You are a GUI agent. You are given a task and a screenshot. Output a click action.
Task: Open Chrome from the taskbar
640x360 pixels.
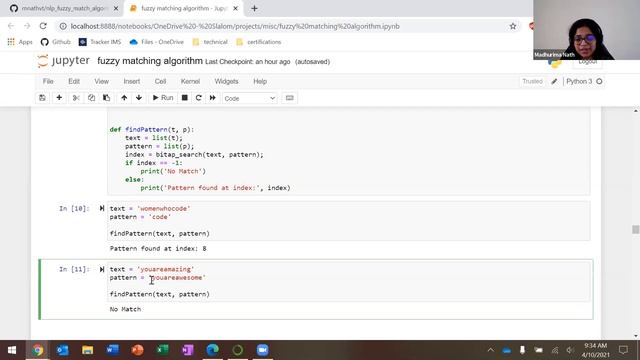38,350
